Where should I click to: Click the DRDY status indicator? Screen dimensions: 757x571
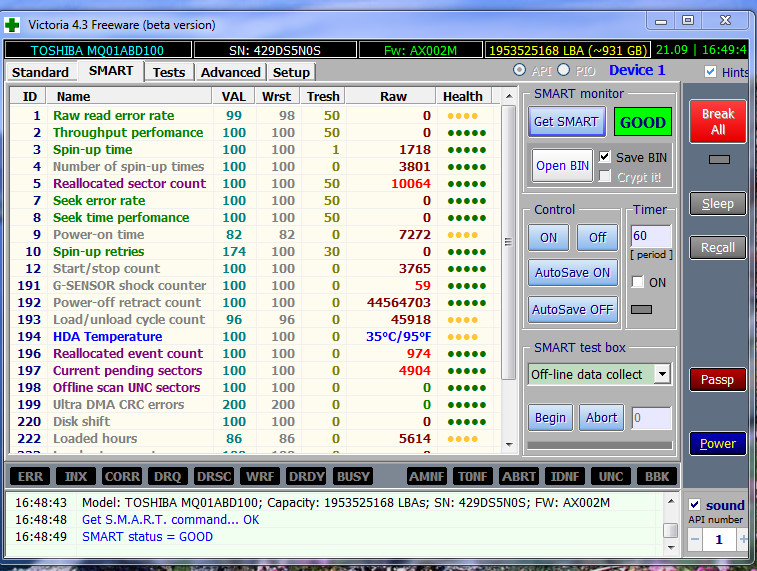pos(307,477)
